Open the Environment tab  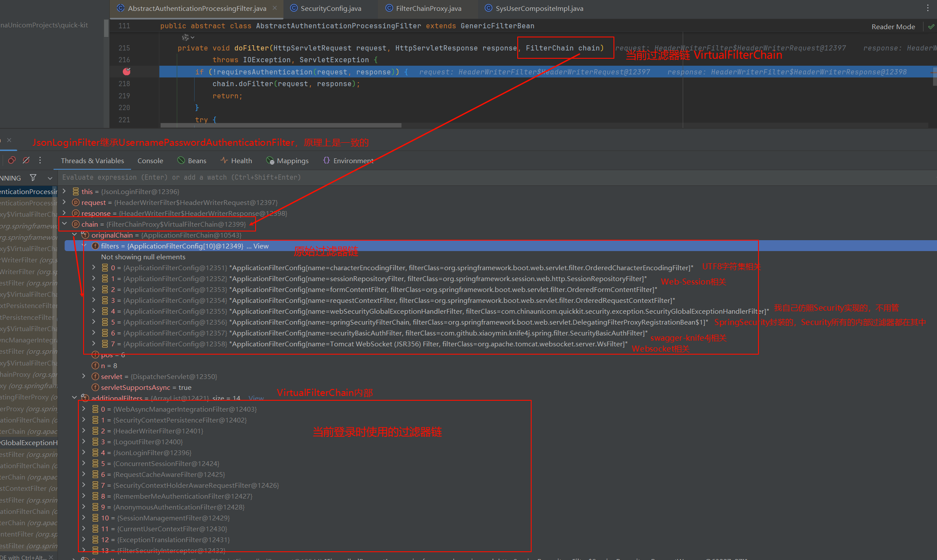coord(348,161)
